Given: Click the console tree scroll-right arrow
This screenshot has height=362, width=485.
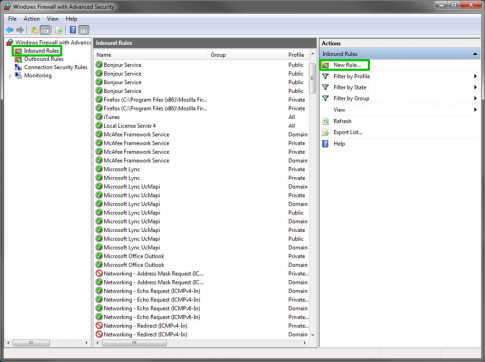Looking at the screenshot, I should click(87, 343).
